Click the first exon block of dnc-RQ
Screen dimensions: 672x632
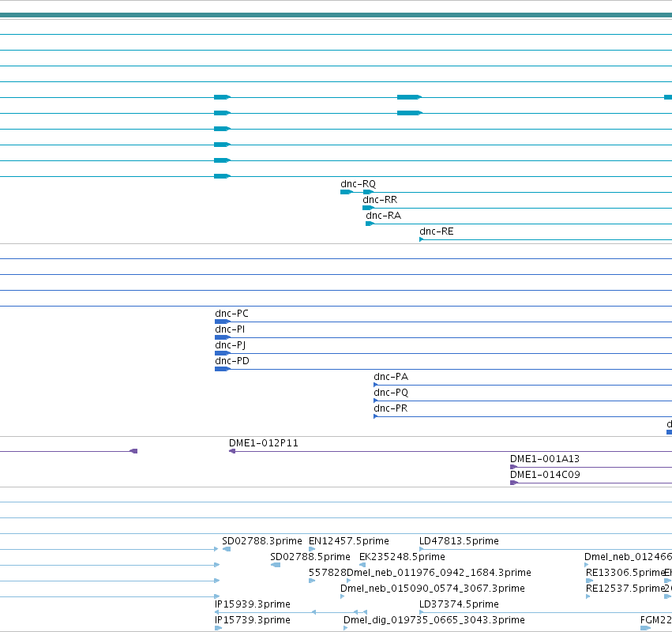(x=347, y=192)
